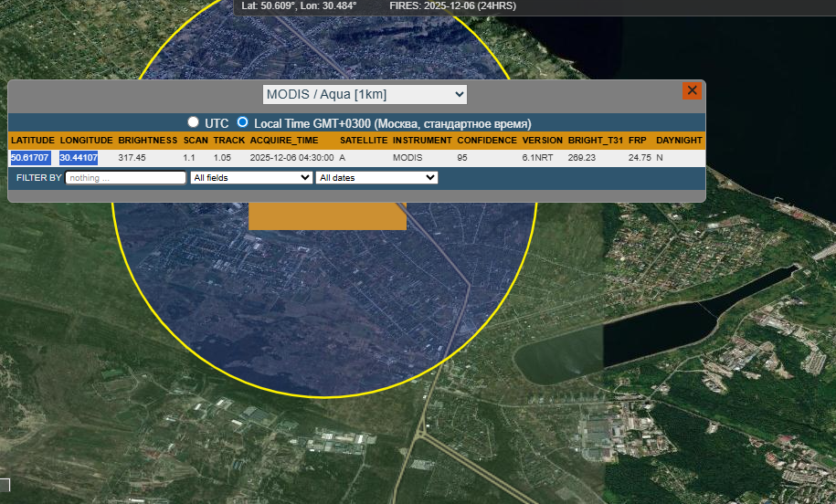Image resolution: width=836 pixels, height=504 pixels.
Task: Select the Local Time GMT+0300 radio button
Action: pyautogui.click(x=243, y=122)
